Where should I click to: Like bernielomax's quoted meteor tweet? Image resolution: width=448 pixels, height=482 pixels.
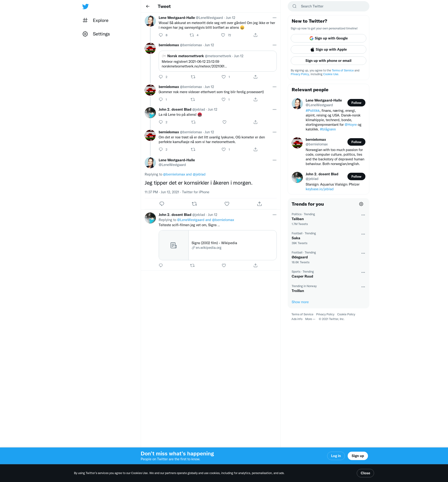pyautogui.click(x=224, y=77)
